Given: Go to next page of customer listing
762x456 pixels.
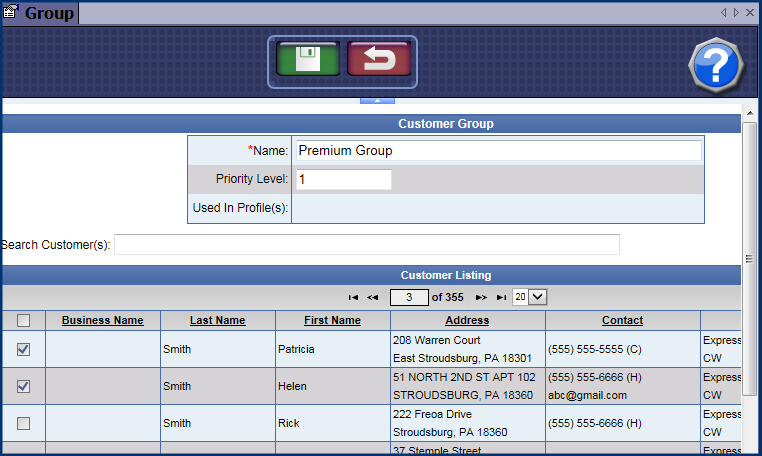Looking at the screenshot, I should [x=481, y=297].
